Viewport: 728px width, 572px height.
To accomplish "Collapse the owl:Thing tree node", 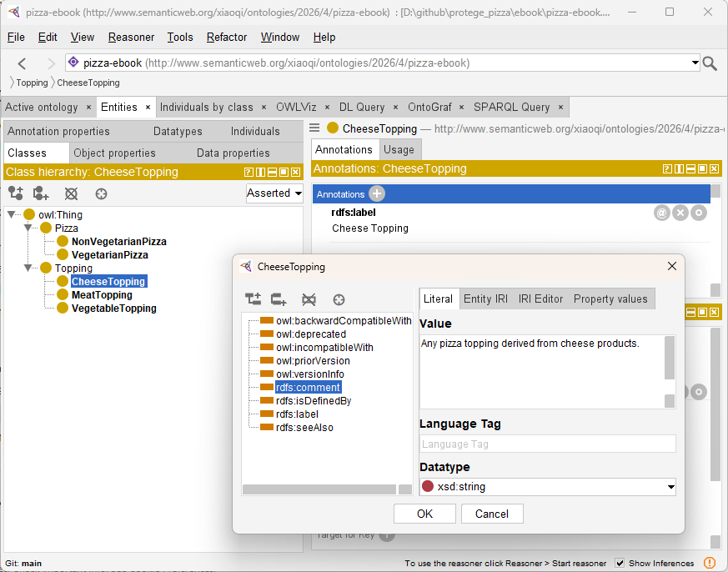I will point(11,214).
